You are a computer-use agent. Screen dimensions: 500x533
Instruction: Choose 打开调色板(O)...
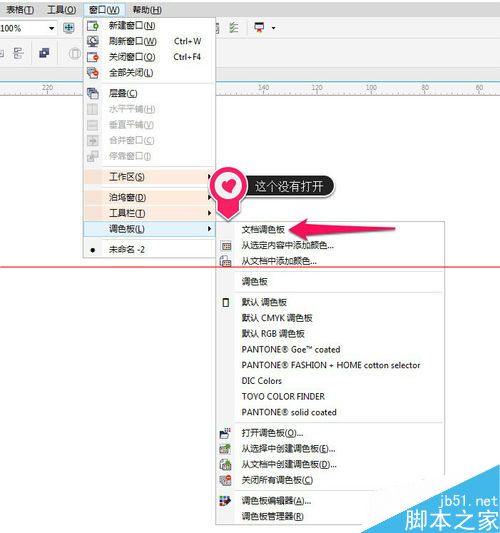tap(330, 433)
